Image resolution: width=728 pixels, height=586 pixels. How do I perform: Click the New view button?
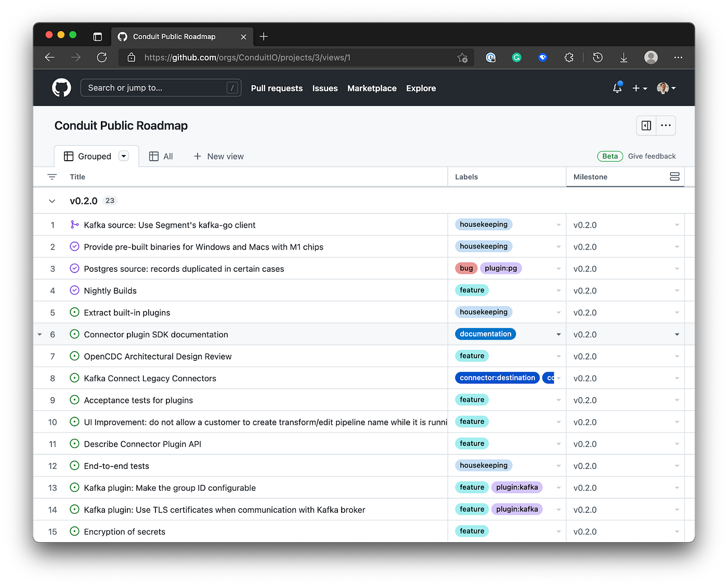point(218,156)
